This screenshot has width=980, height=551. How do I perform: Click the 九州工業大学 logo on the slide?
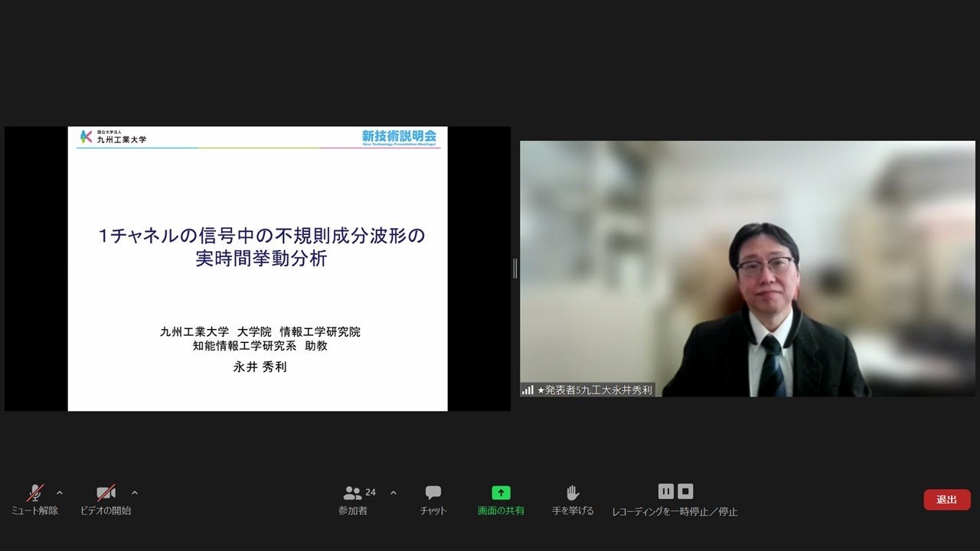(113, 137)
